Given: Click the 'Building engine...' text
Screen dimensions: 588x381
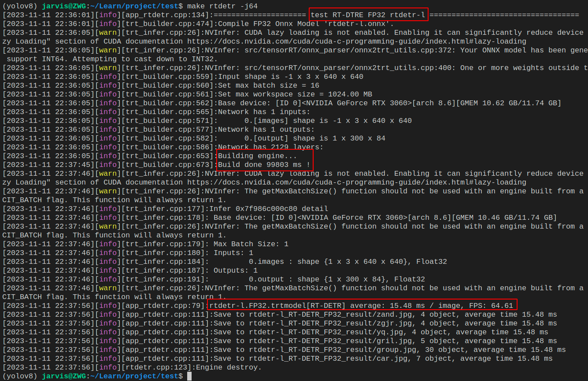Looking at the screenshot, I should click(258, 156).
